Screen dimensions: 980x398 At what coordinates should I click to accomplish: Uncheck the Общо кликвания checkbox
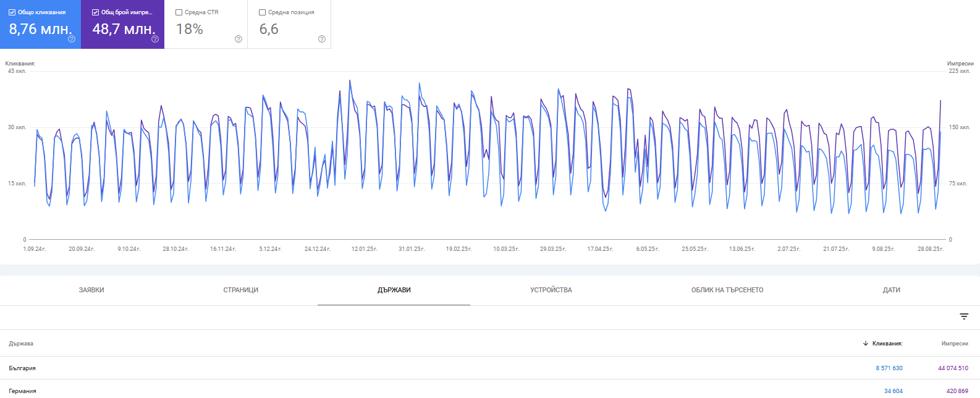(12, 12)
